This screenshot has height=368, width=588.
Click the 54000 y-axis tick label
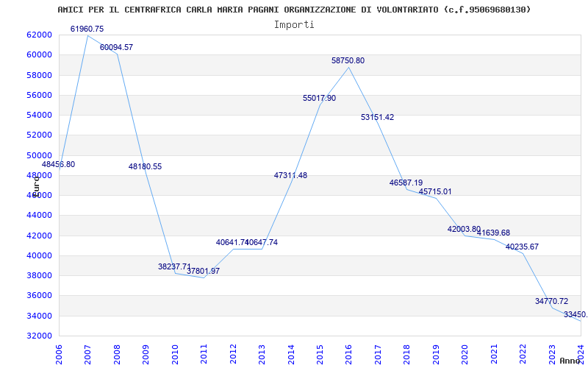tap(39, 116)
